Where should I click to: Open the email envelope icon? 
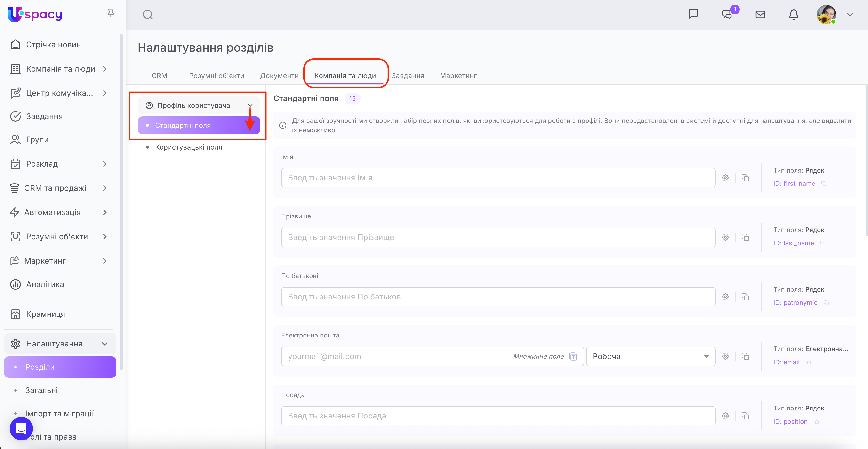[x=760, y=15]
